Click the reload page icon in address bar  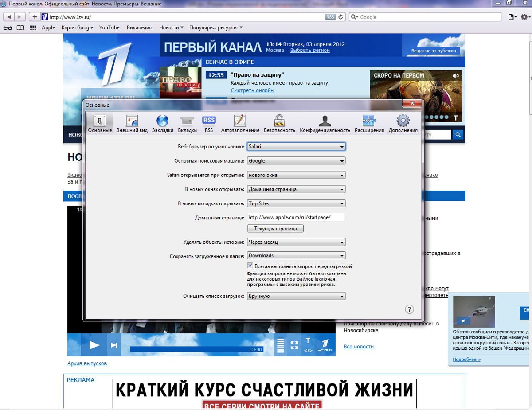click(340, 17)
